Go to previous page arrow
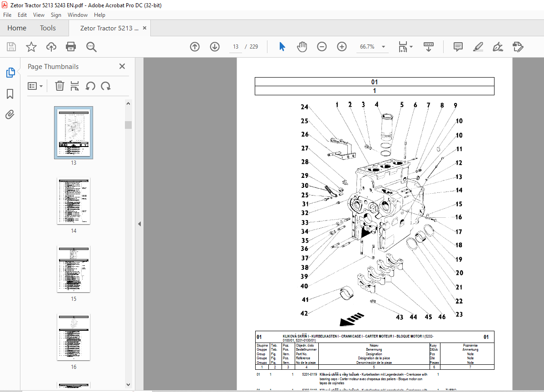The image size is (544, 392). pos(195,47)
